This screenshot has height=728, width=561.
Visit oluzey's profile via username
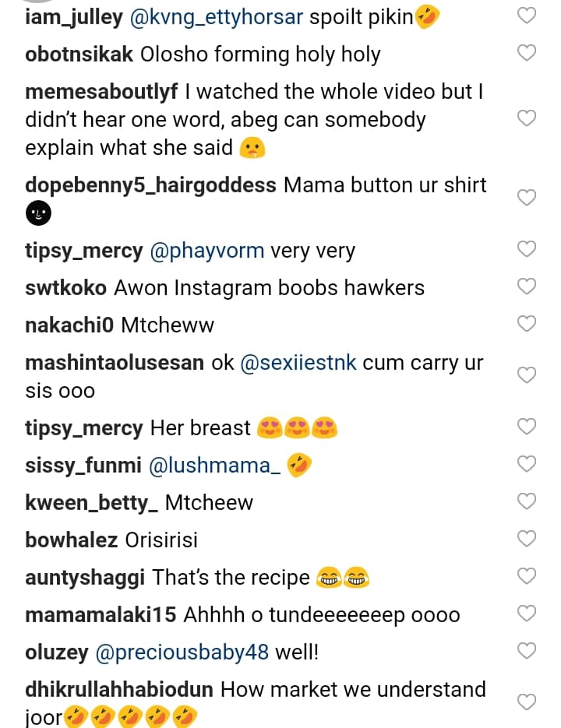pos(57,652)
